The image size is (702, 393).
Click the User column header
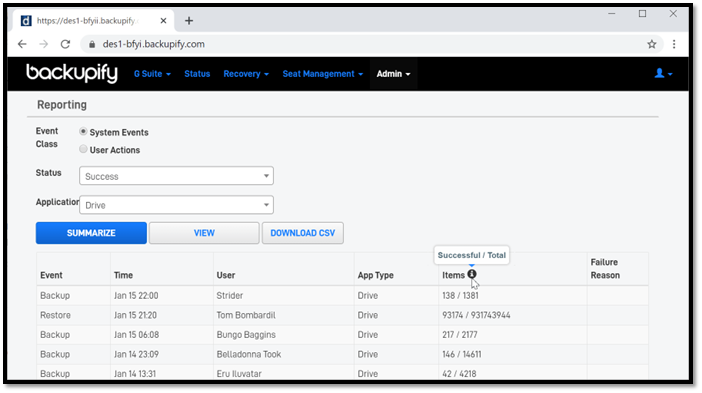[226, 275]
